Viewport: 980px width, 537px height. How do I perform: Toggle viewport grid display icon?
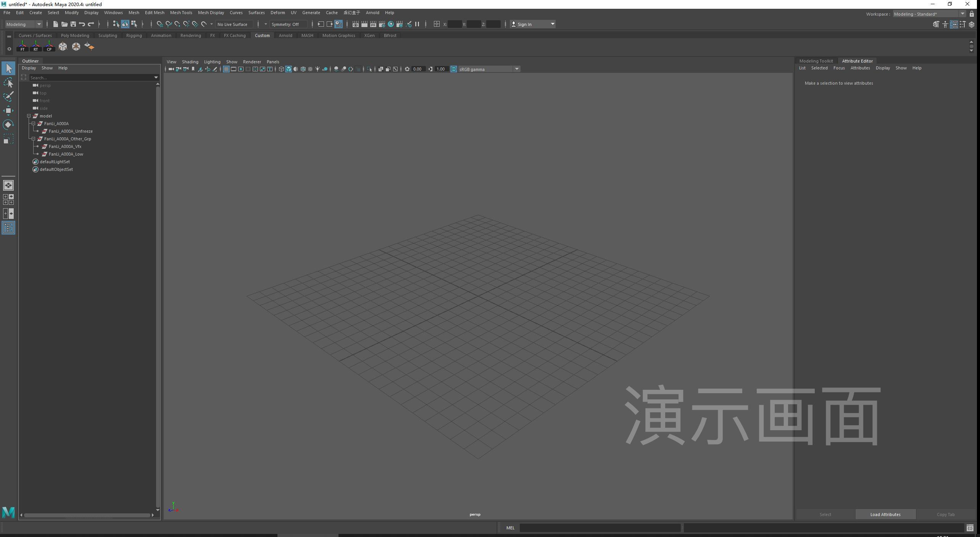click(x=226, y=69)
